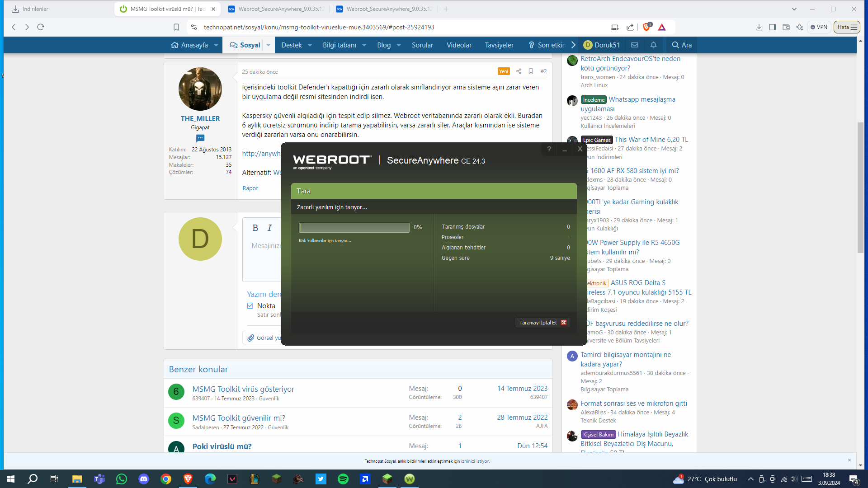Bookmark post #2 with the bookmark icon
868x488 pixels.
tap(531, 71)
